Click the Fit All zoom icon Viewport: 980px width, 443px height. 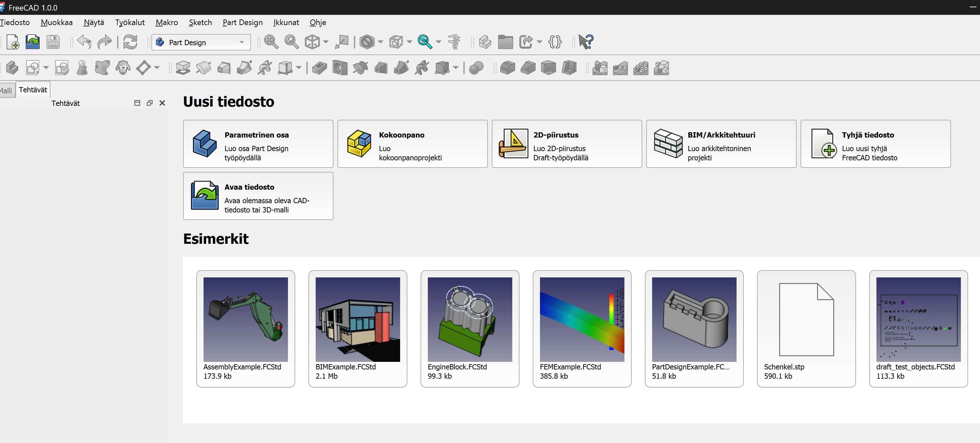pos(271,42)
